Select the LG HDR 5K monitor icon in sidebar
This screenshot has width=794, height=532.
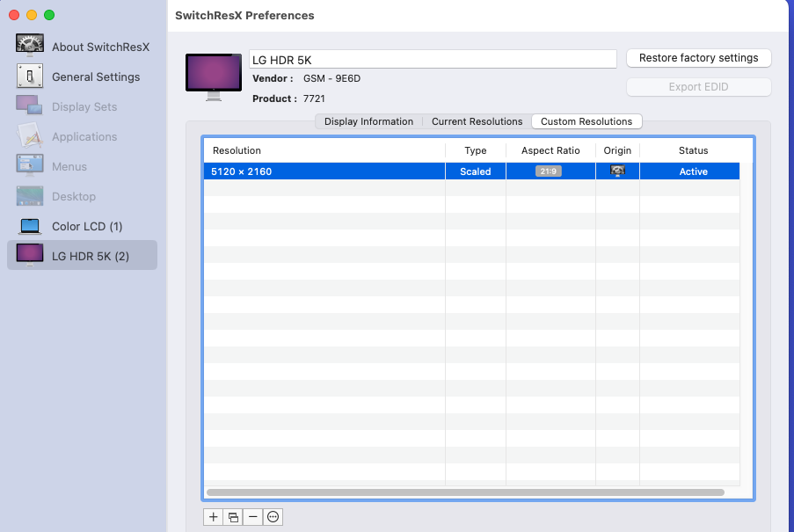point(29,255)
